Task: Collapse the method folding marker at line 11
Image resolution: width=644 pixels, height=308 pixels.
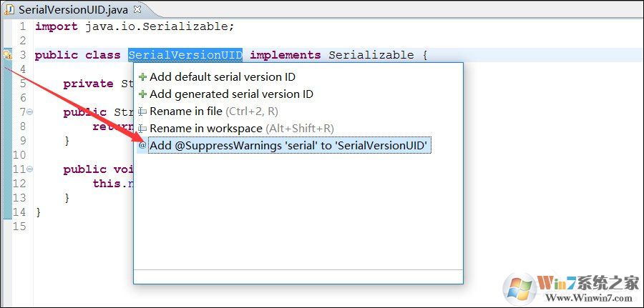Action: (x=29, y=169)
